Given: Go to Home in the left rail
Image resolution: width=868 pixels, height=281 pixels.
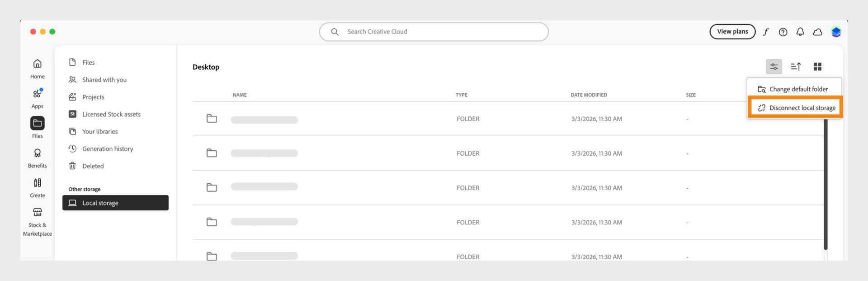Looking at the screenshot, I should [x=37, y=69].
